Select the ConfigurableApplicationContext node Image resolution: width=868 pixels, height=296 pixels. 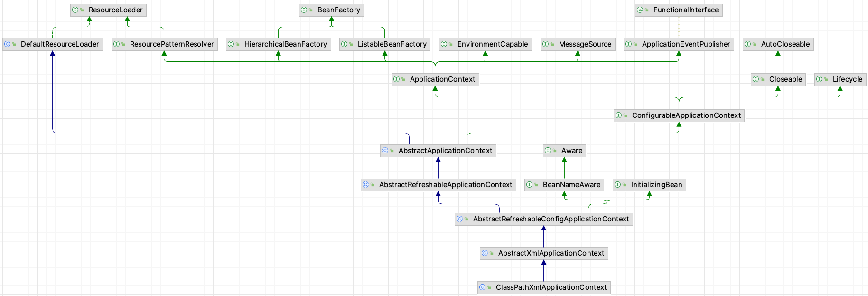686,115
